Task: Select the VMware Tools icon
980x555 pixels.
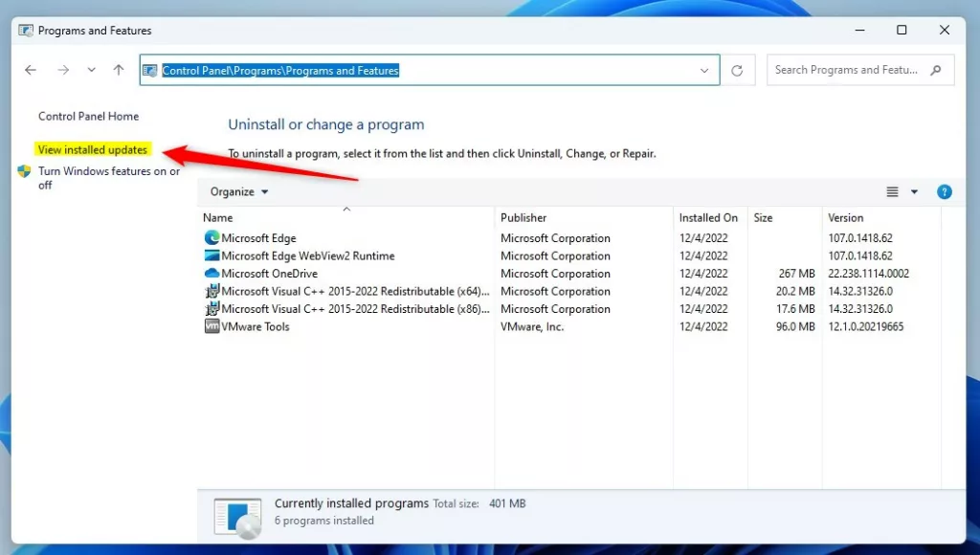Action: [x=212, y=325]
